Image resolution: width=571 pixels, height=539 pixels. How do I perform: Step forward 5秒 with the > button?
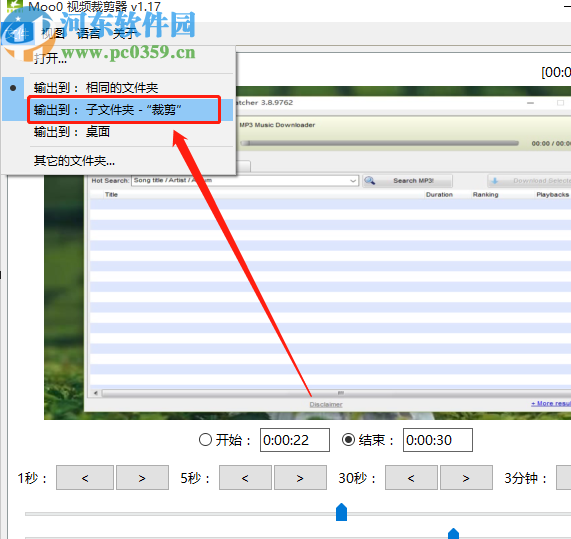click(x=300, y=477)
